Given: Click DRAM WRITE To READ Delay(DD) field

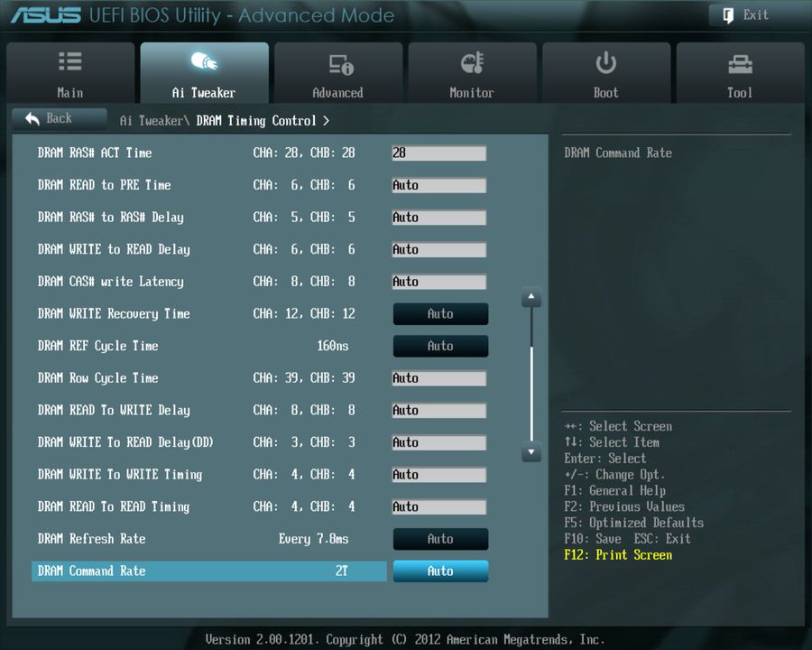Looking at the screenshot, I should (x=439, y=442).
